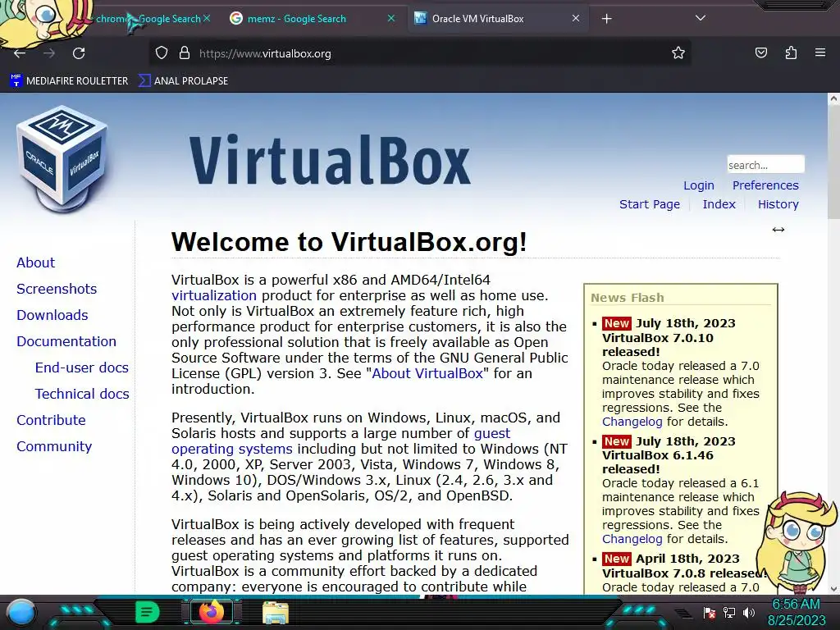This screenshot has width=840, height=630.
Task: Open Technical docs sidebar link
Action: (82, 394)
